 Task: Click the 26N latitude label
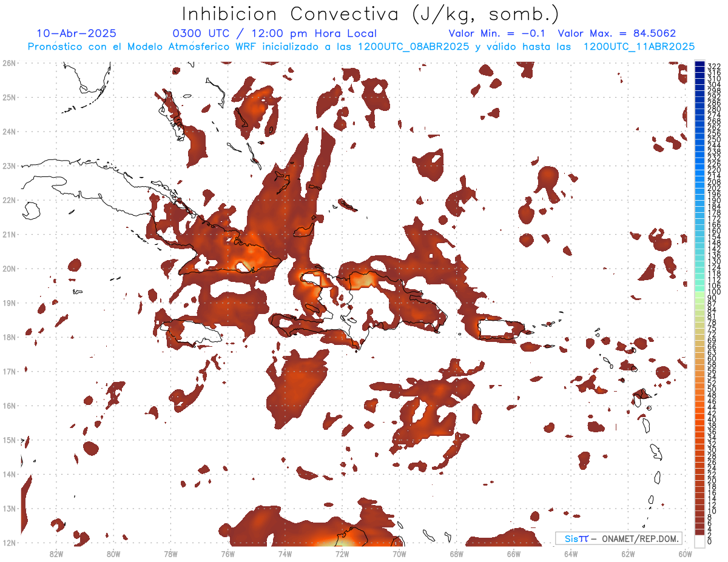(x=9, y=63)
